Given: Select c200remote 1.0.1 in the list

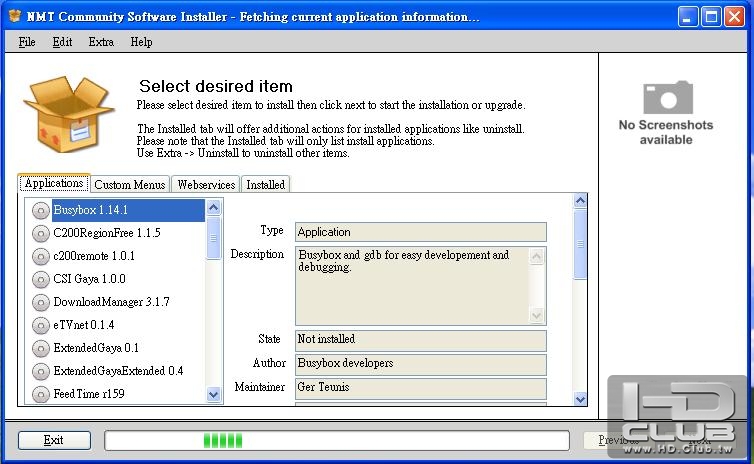Looking at the screenshot, I should [x=94, y=256].
